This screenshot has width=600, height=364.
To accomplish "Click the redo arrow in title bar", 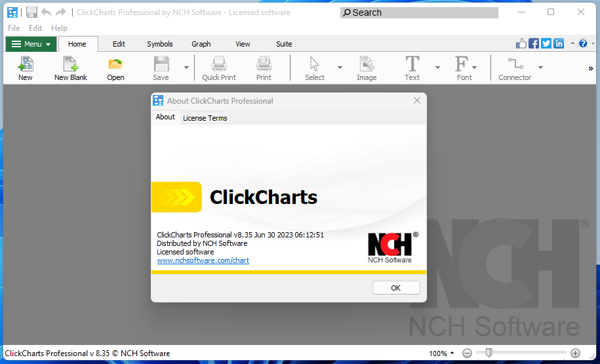I will tap(60, 12).
